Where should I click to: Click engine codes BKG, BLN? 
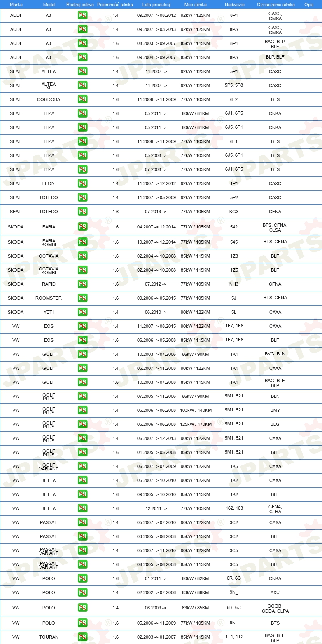tap(275, 354)
